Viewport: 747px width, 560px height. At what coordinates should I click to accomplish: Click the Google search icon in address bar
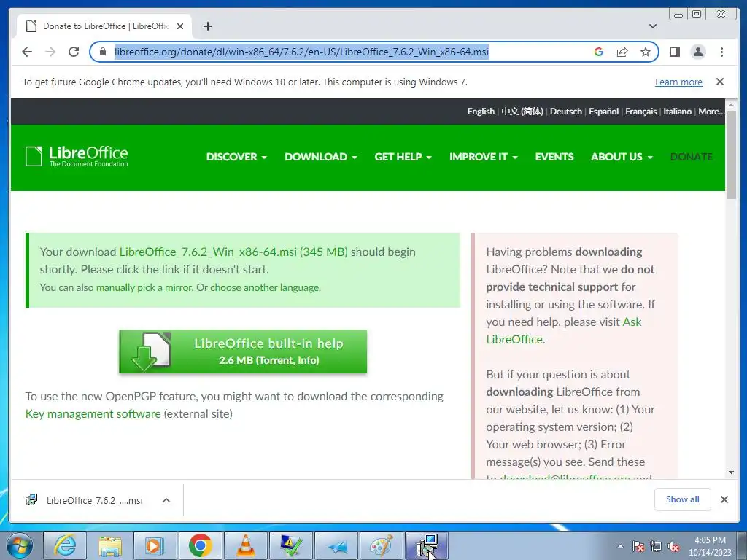pyautogui.click(x=599, y=52)
